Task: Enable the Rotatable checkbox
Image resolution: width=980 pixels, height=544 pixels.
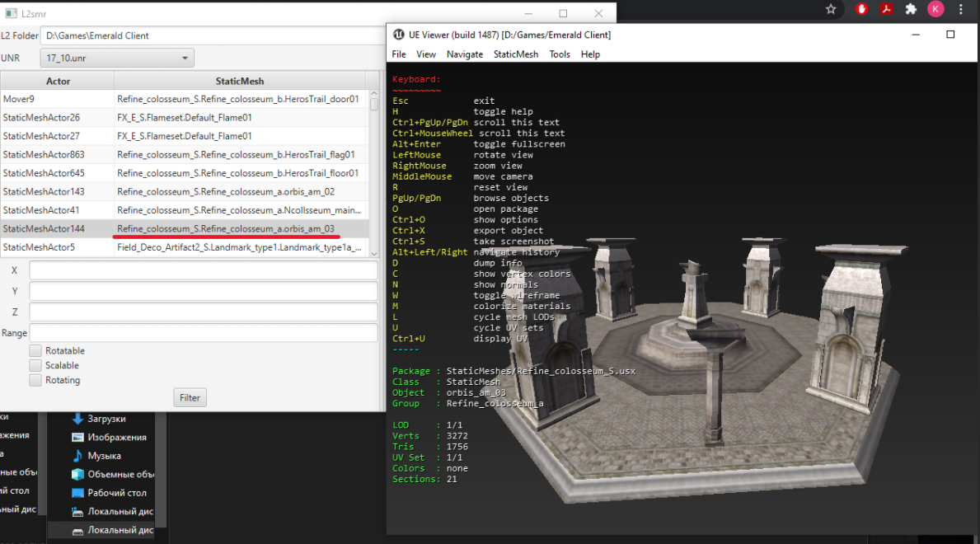Action: point(35,351)
